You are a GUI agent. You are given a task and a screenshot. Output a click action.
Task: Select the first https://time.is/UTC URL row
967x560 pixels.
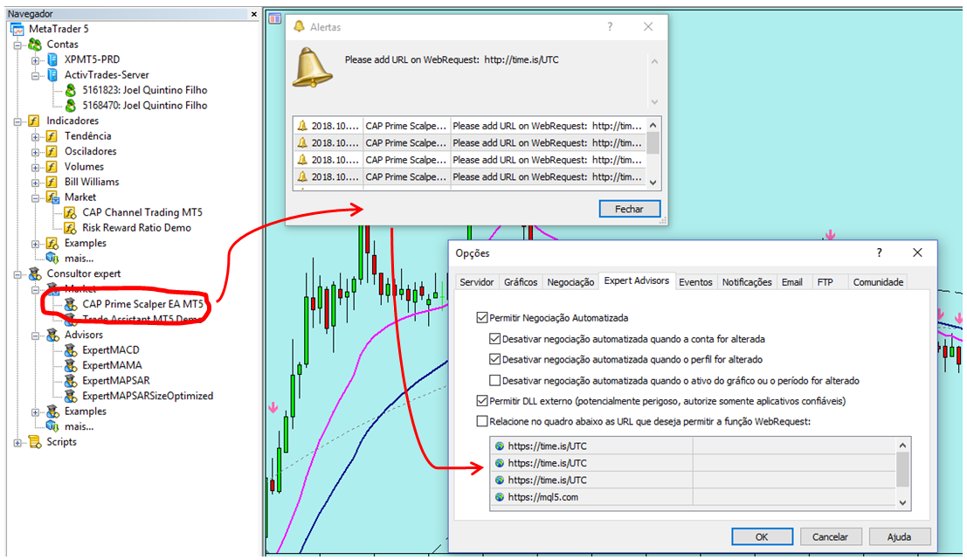pyautogui.click(x=694, y=446)
